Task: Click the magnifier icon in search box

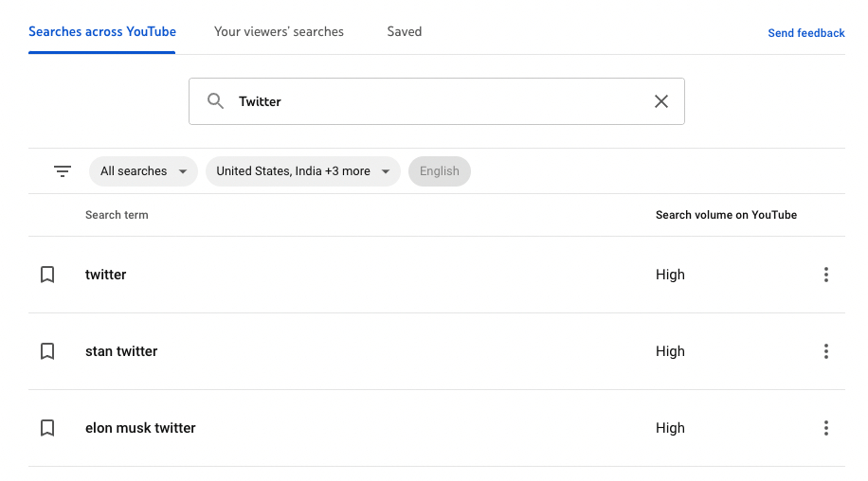Action: tap(216, 101)
